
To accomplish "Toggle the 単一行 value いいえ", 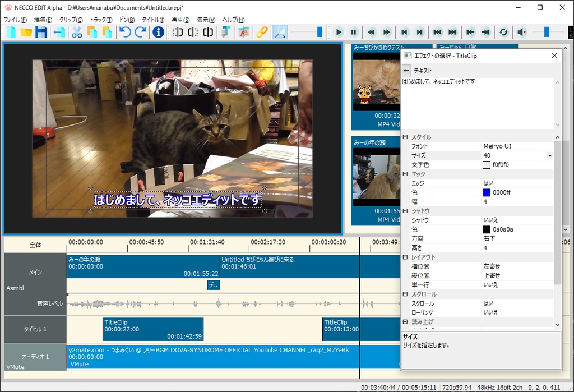I will [490, 285].
